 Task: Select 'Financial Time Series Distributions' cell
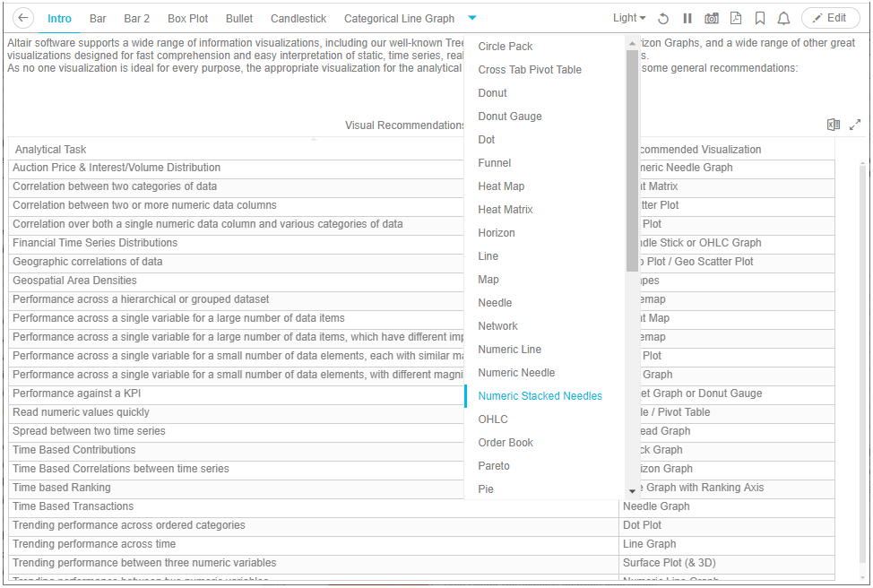(x=237, y=243)
